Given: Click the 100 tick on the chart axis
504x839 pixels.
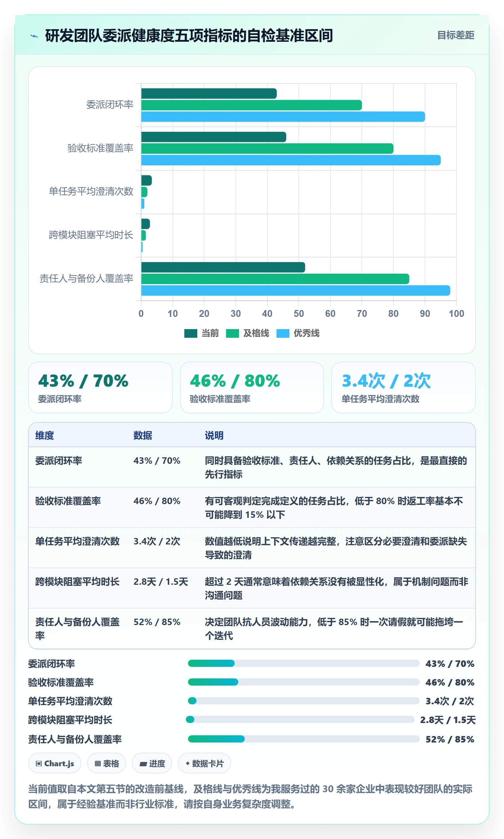Looking at the screenshot, I should [456, 314].
